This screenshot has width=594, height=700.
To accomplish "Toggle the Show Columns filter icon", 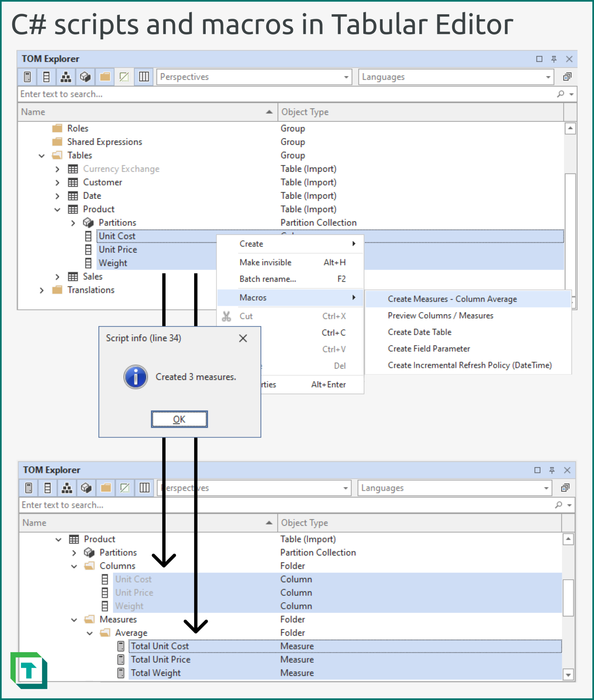I will pos(47,77).
